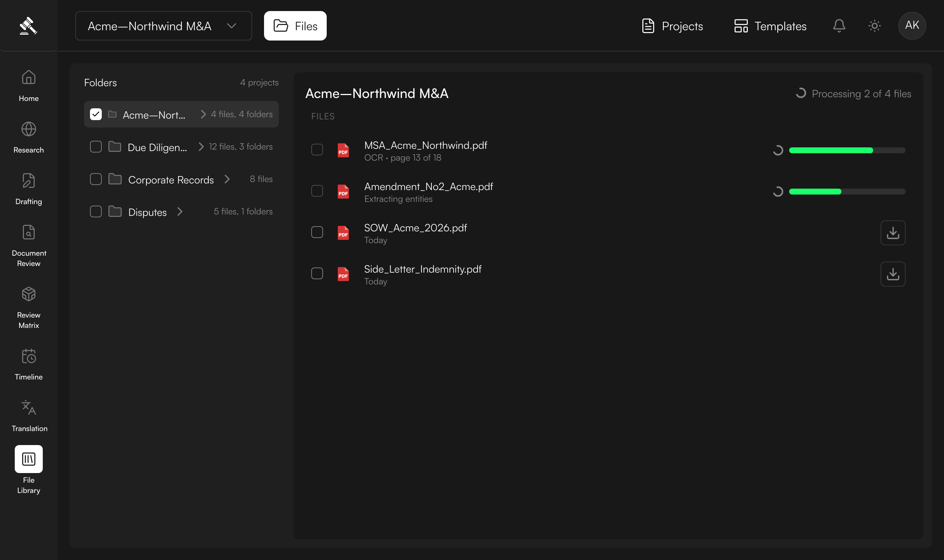Select the Review Matrix cube icon

(29, 294)
